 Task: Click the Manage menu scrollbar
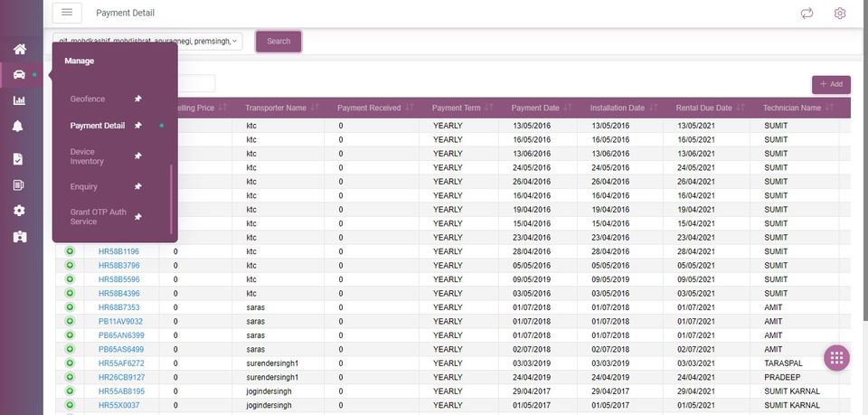click(x=171, y=199)
